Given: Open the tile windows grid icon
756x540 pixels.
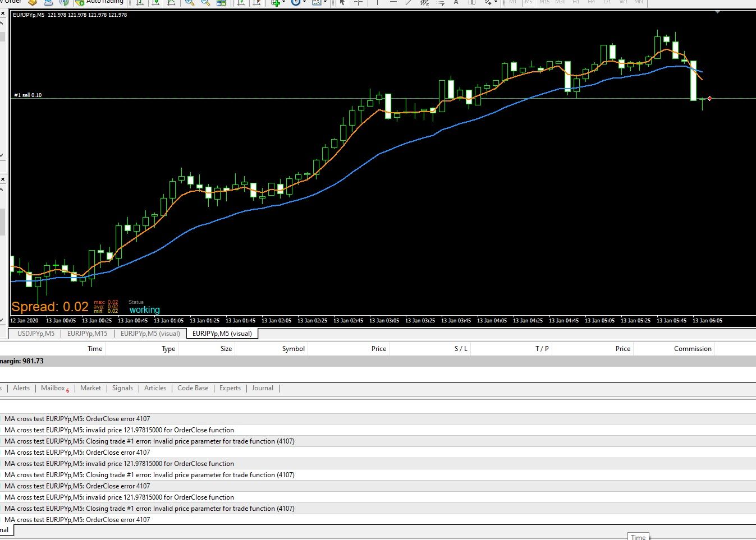Looking at the screenshot, I should 221,2.
